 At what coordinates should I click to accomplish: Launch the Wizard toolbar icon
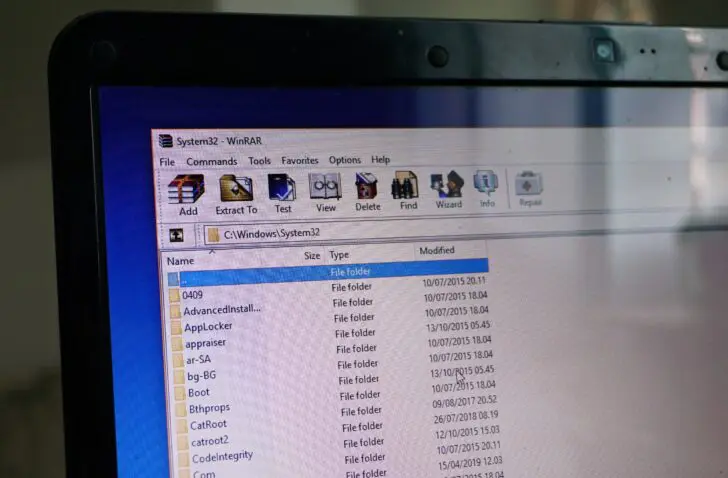point(447,185)
